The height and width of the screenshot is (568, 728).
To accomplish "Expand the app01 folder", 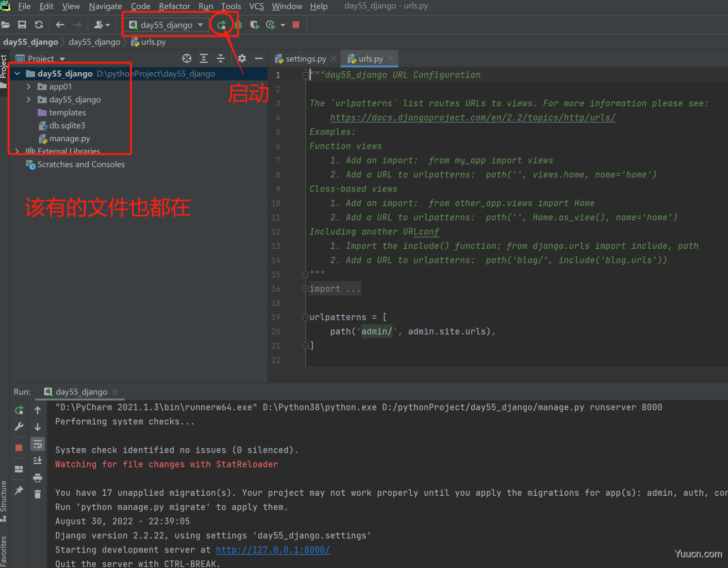I will (x=29, y=86).
